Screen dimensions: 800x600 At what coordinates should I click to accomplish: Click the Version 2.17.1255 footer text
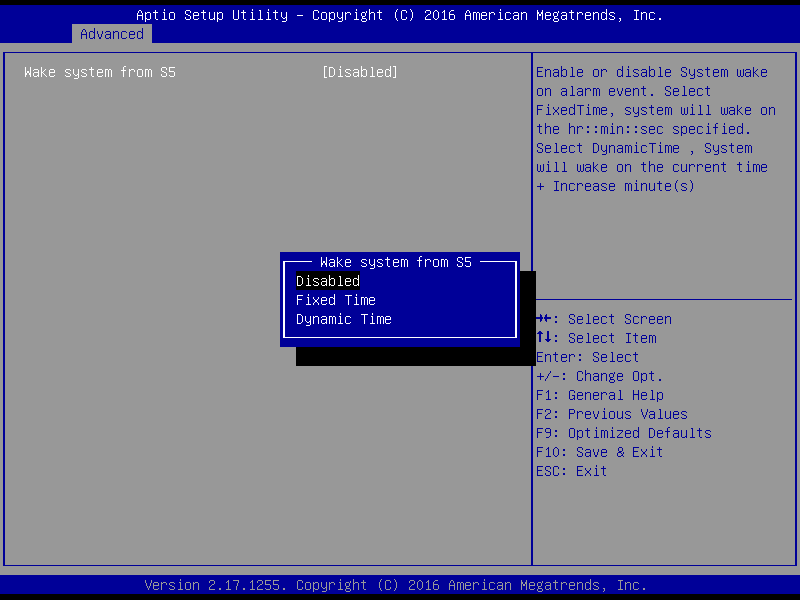point(396,585)
